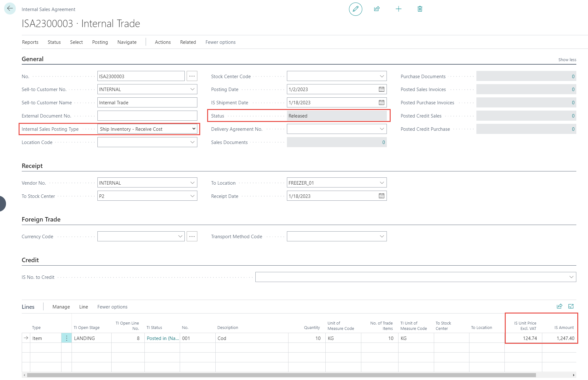This screenshot has width=588, height=380.
Task: Click the Show less link
Action: coord(567,60)
